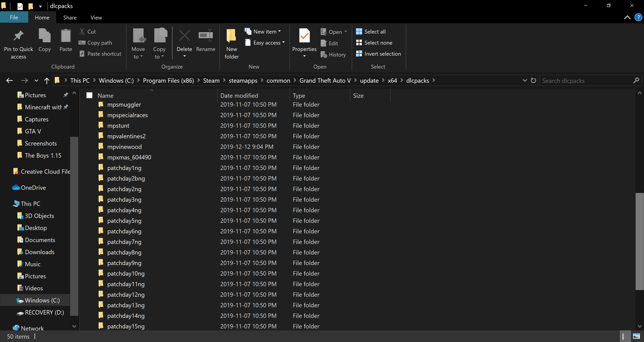Open recent locations dropdown arrow

36,80
